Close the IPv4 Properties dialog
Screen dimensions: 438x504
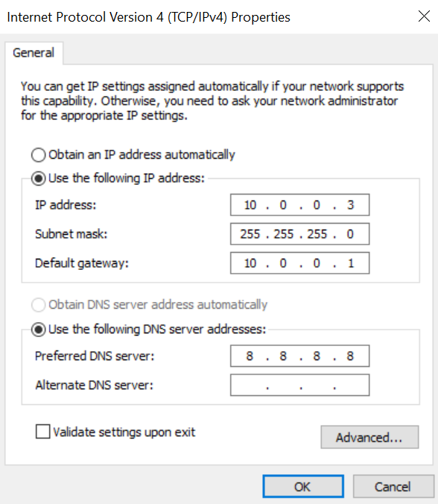coord(424,16)
